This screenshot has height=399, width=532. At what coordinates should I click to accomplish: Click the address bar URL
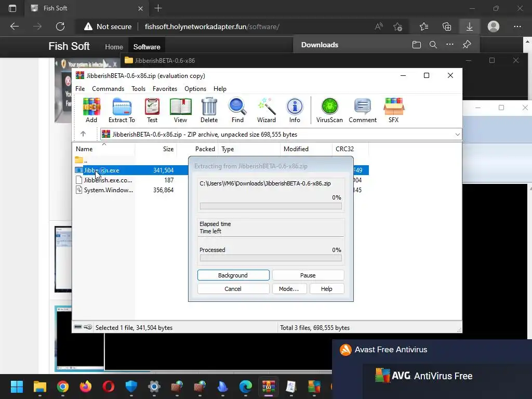coord(212,26)
